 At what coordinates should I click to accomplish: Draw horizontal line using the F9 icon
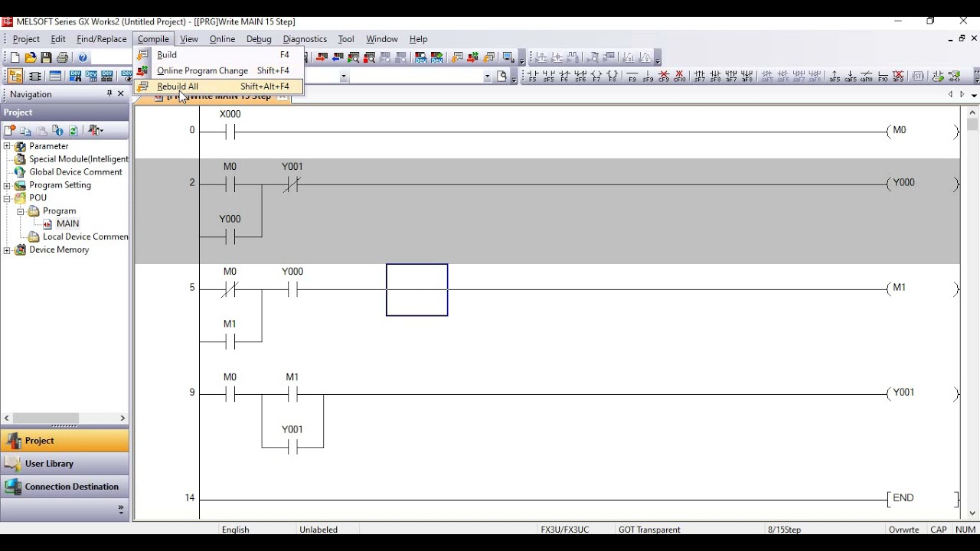coord(632,77)
